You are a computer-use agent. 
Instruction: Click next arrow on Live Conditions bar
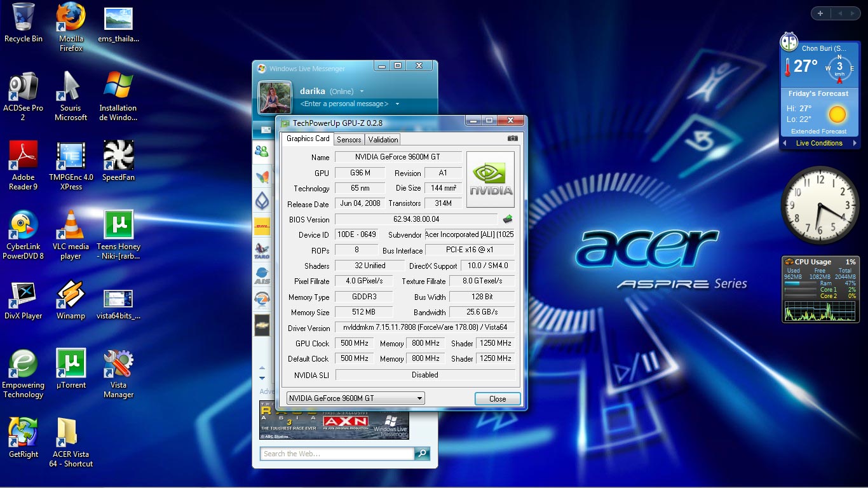point(854,143)
